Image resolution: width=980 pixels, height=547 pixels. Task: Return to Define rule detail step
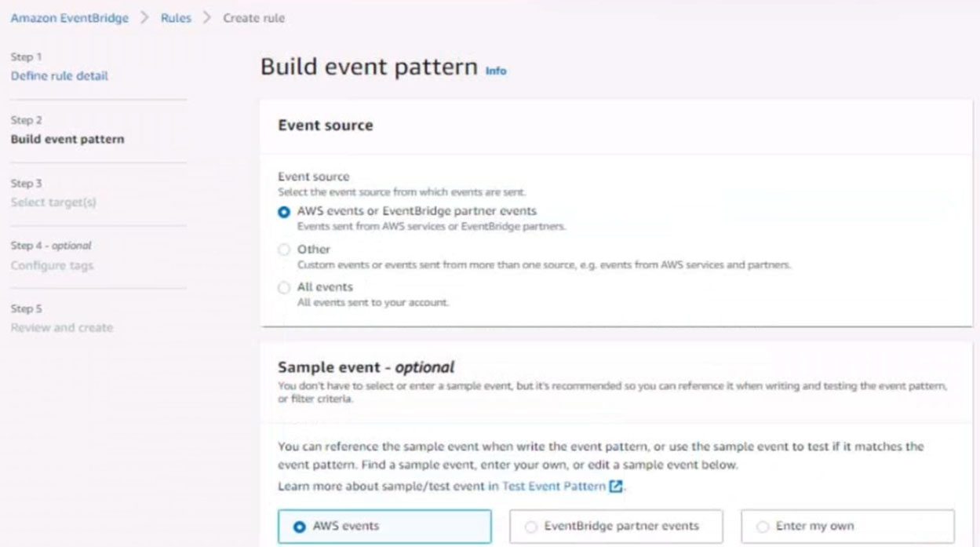pos(60,76)
